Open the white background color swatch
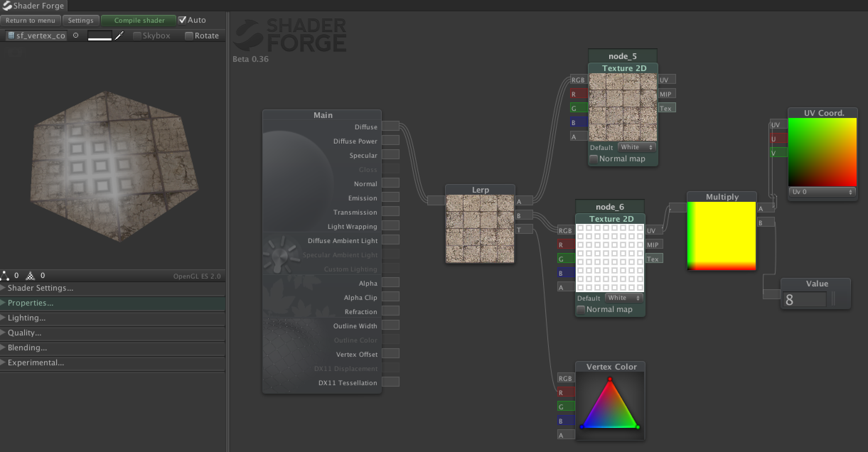Viewport: 868px width, 452px height. pyautogui.click(x=100, y=36)
